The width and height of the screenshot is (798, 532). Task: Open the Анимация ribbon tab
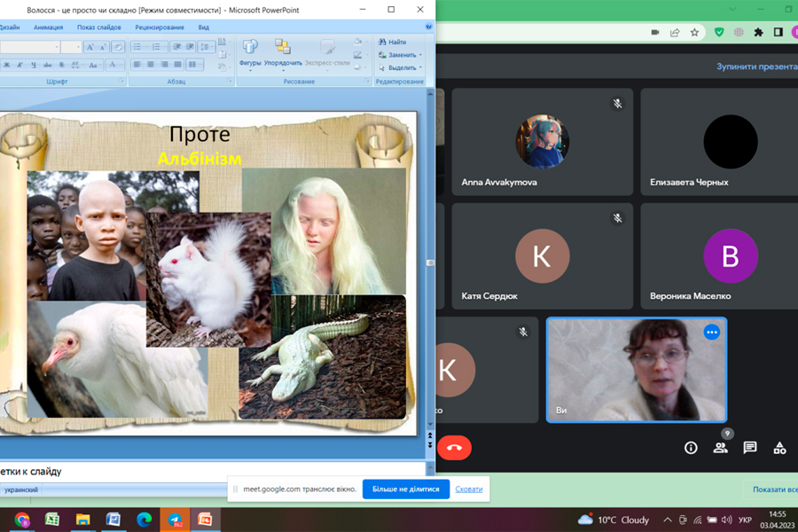click(x=49, y=27)
